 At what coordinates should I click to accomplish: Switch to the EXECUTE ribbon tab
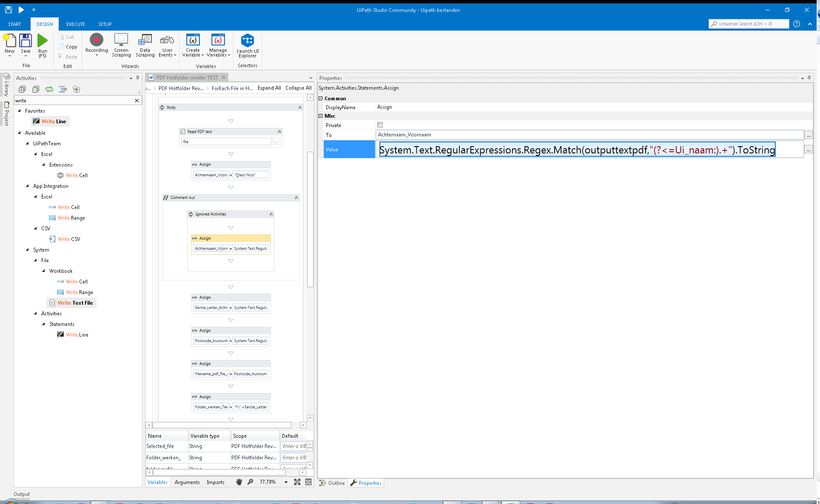point(76,24)
